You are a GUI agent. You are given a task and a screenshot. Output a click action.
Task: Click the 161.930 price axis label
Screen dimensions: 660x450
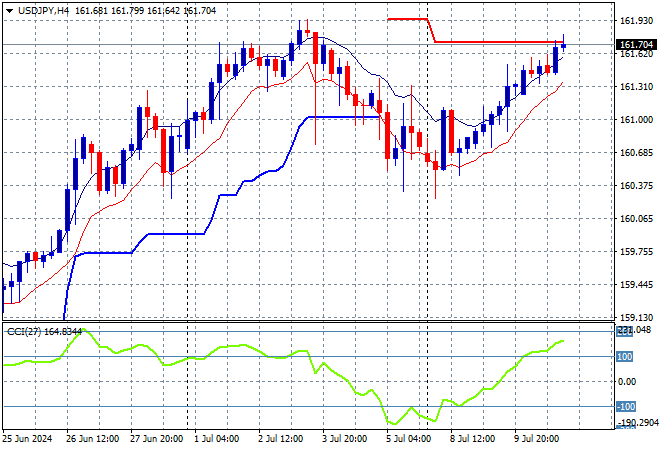pyautogui.click(x=636, y=20)
